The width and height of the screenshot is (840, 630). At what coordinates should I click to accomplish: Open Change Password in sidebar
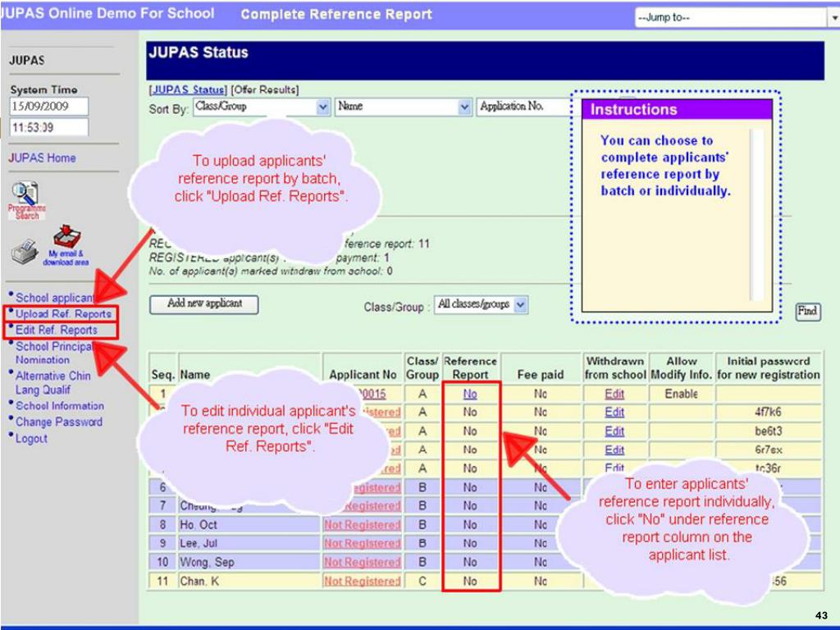pos(59,422)
